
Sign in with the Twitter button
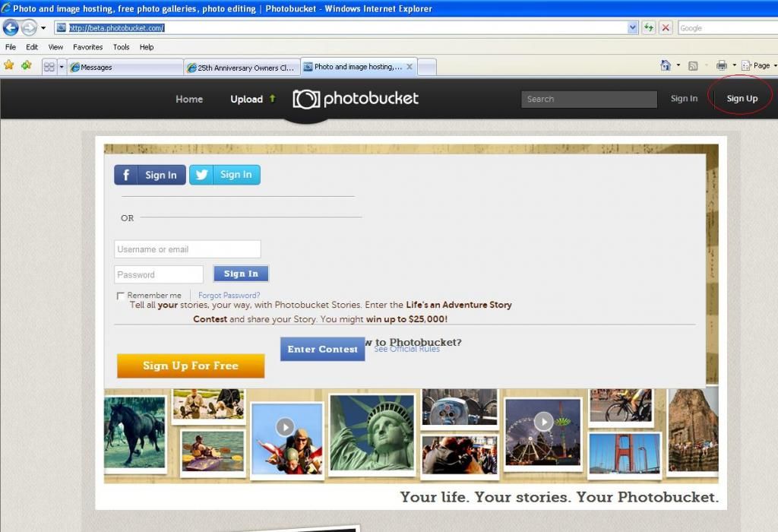[x=224, y=175]
